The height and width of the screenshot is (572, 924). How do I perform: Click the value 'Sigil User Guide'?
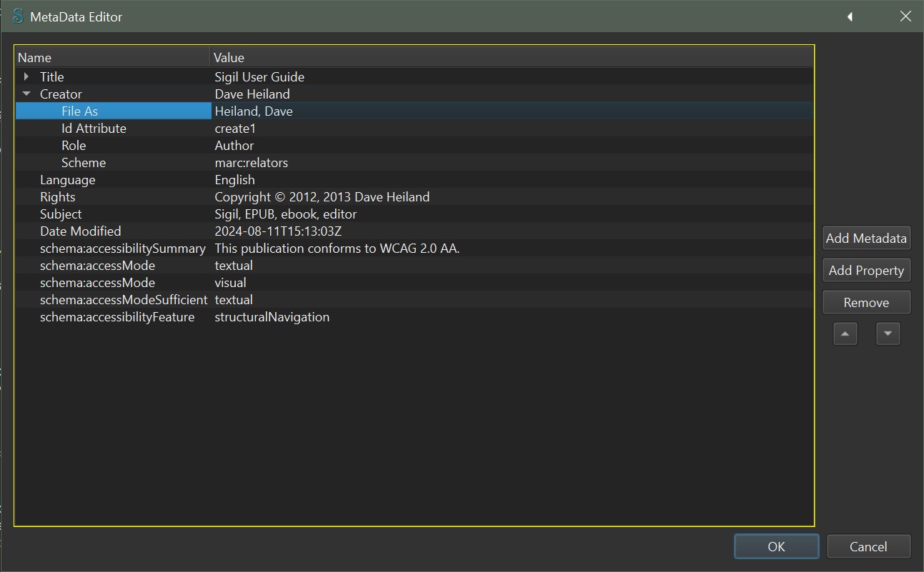[x=259, y=76]
